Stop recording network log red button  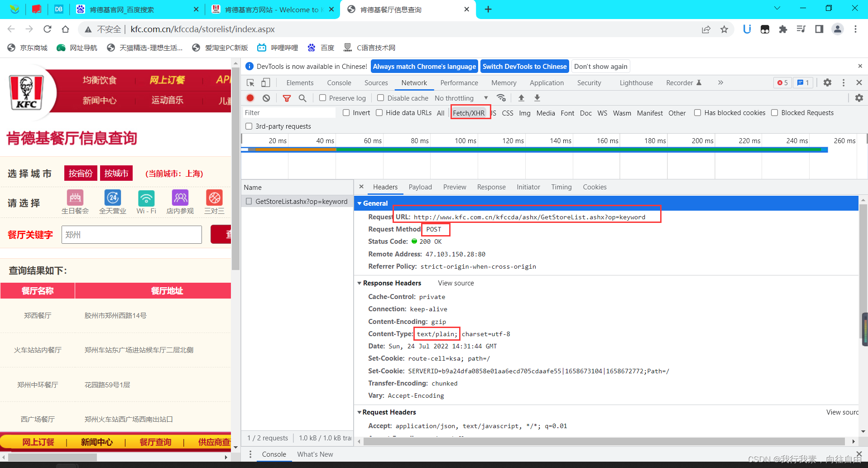(x=250, y=98)
